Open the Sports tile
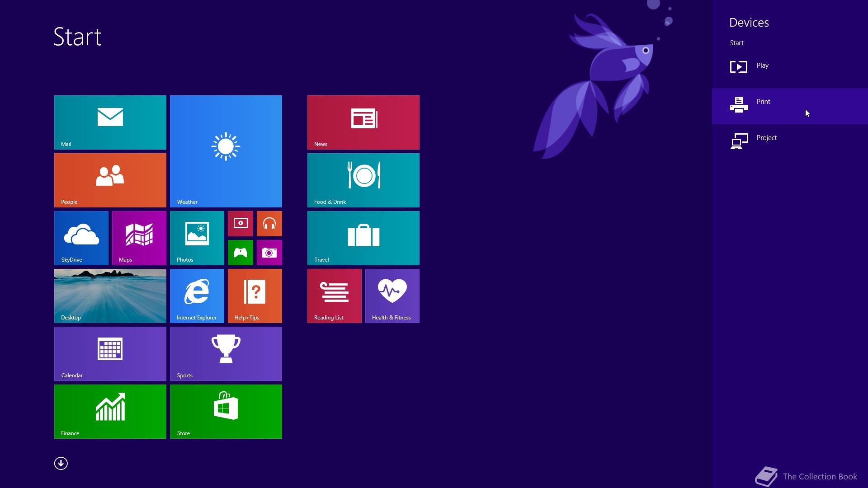Viewport: 868px width, 488px height. click(x=226, y=354)
